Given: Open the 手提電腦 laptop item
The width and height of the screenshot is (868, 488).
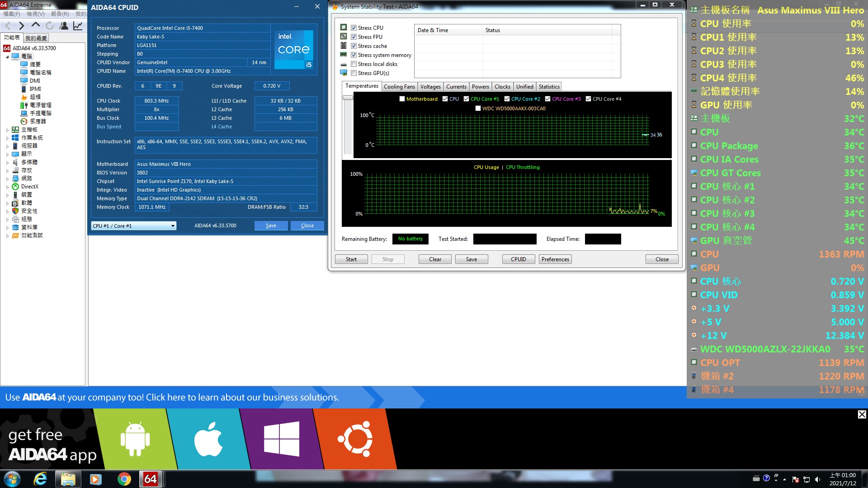Looking at the screenshot, I should (36, 113).
